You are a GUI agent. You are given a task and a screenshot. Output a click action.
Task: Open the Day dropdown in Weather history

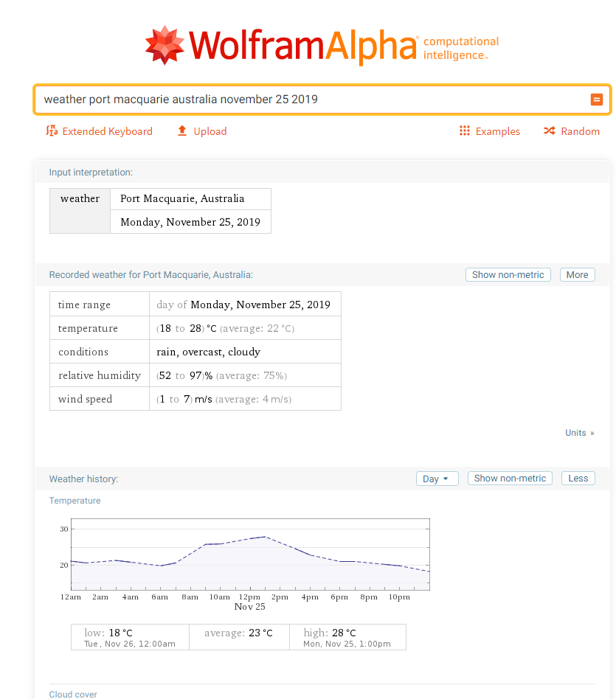437,479
